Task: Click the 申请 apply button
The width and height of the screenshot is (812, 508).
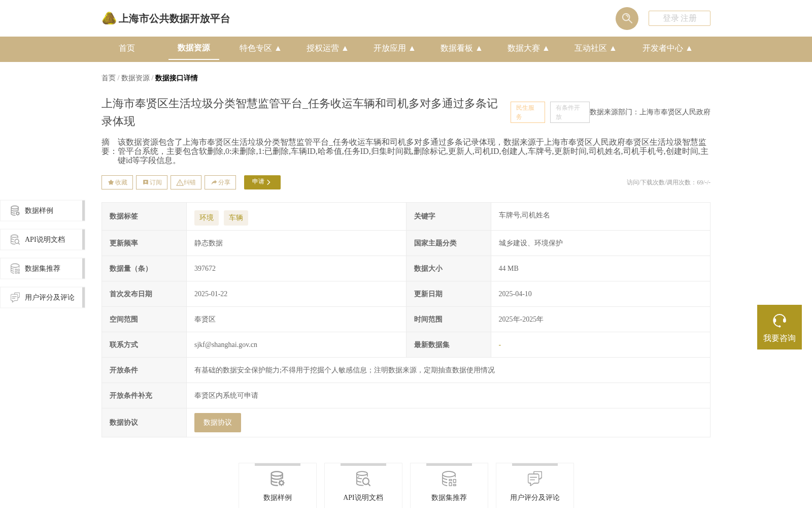Action: 262,182
